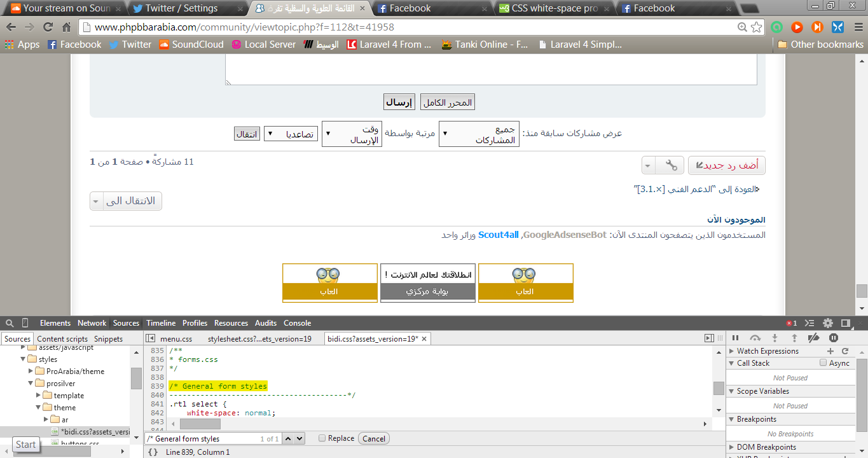
Task: Open DevTools settings gear
Action: point(828,323)
